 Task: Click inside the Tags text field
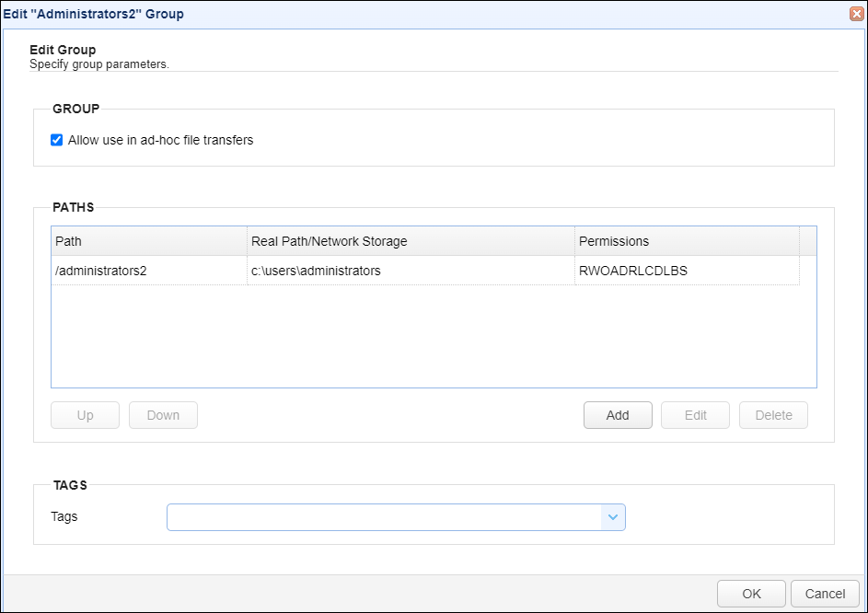tap(383, 517)
